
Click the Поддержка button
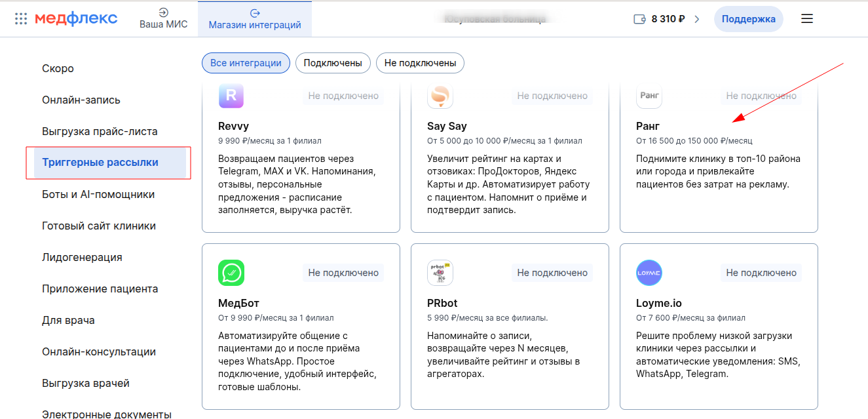coord(748,19)
